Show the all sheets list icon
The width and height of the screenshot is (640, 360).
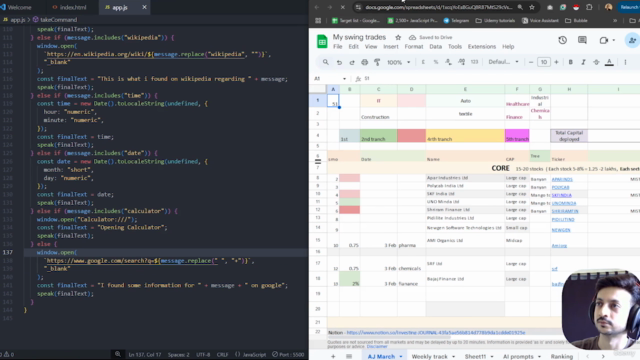(x=349, y=356)
